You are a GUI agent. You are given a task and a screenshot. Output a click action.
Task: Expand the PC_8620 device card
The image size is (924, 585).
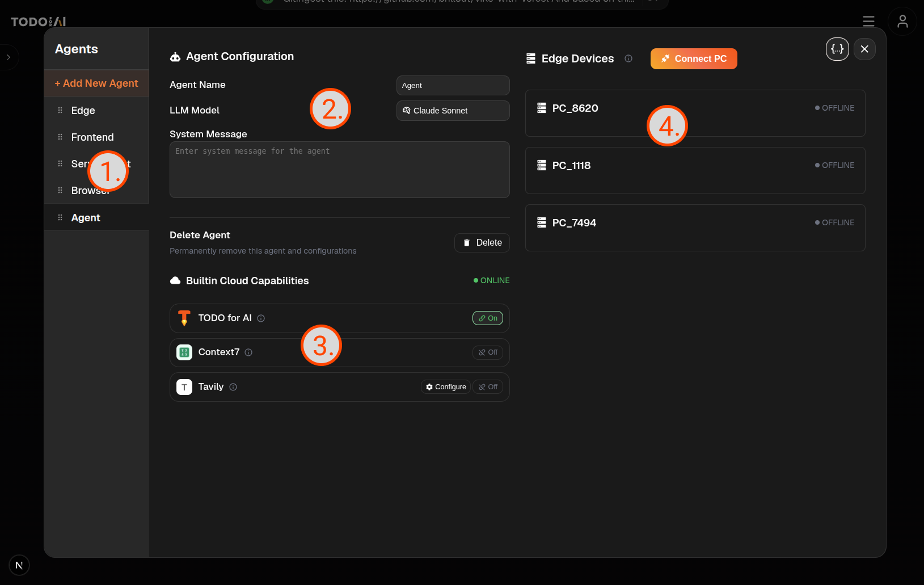[x=694, y=113]
